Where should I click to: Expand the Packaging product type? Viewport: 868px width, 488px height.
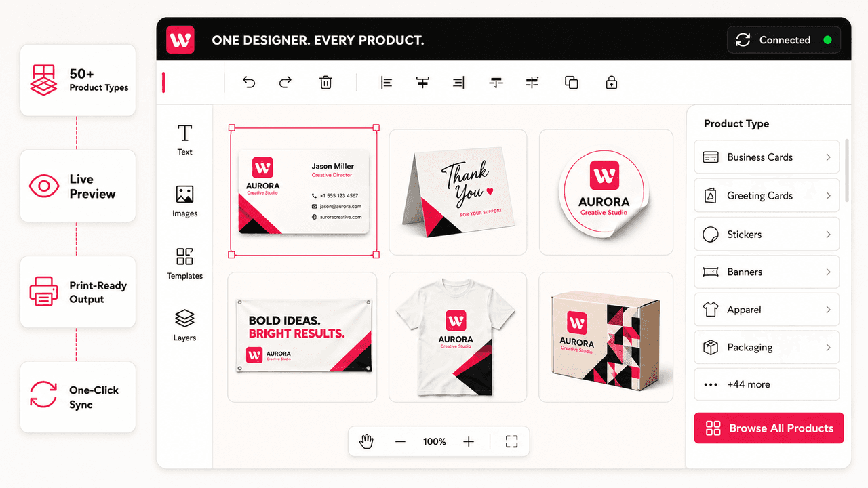(767, 348)
